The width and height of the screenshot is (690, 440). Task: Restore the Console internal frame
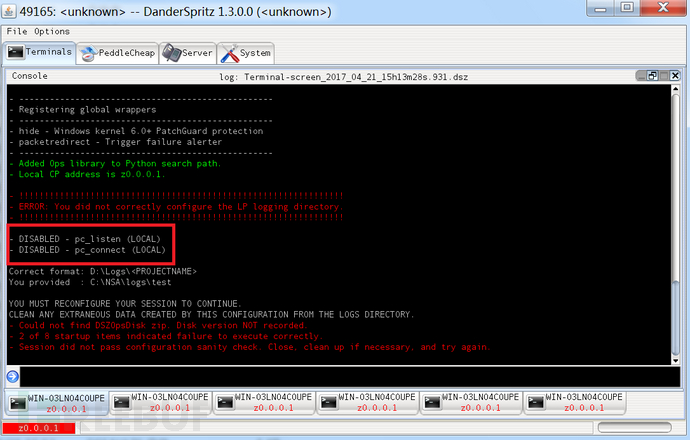[x=653, y=76]
